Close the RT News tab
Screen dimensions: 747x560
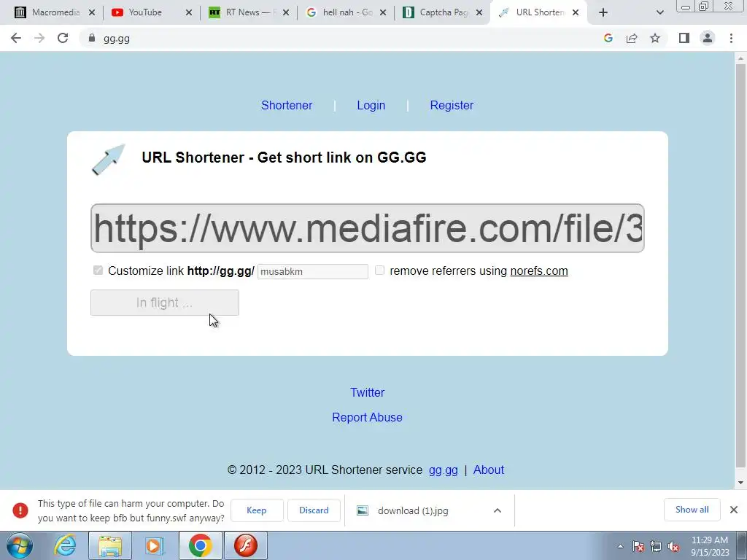point(286,12)
